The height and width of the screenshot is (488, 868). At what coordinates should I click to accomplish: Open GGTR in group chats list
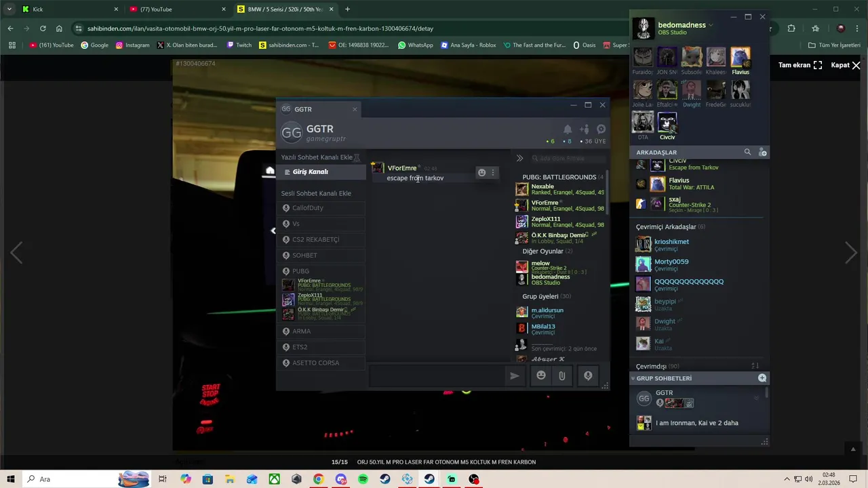(697, 398)
